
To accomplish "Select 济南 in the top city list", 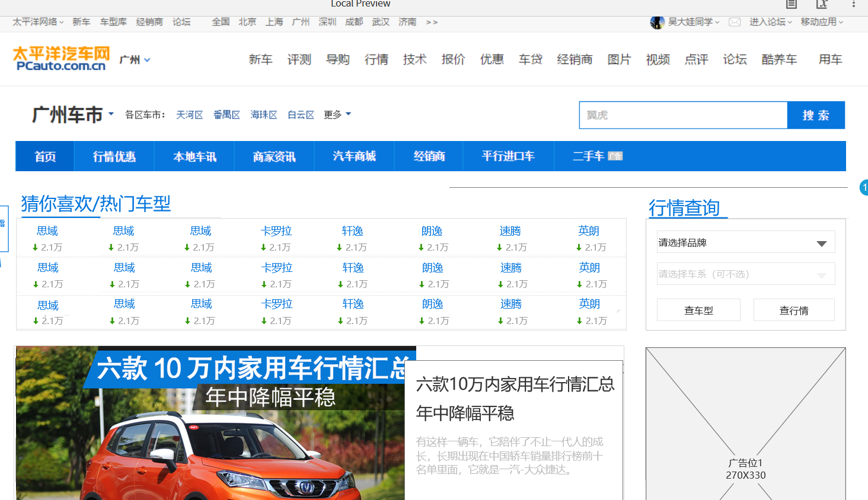I will pos(408,22).
